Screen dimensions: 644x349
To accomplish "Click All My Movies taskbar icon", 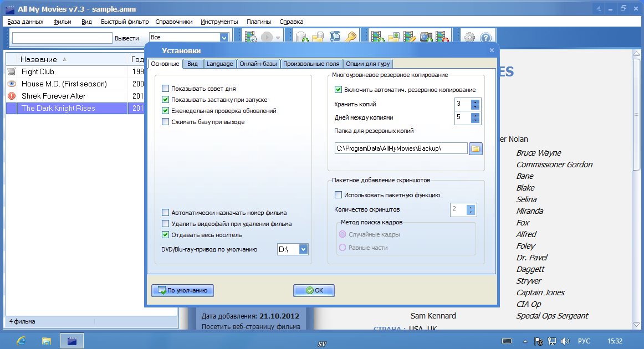I will pos(72,341).
